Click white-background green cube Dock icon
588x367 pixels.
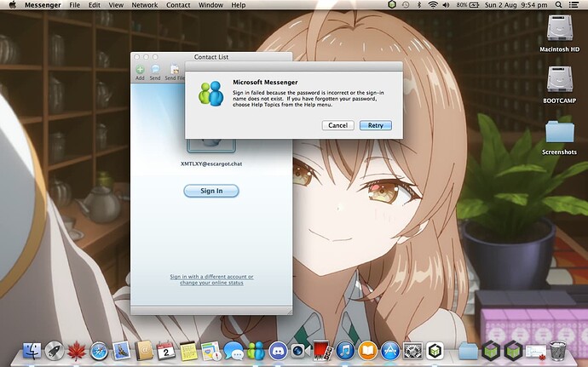pyautogui.click(x=435, y=352)
